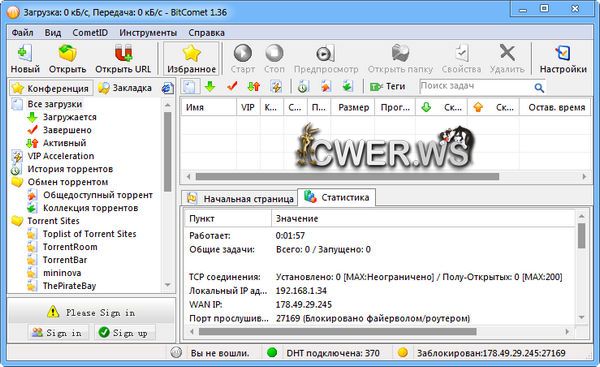
Task: Click the search magnifier icon
Action: click(539, 88)
